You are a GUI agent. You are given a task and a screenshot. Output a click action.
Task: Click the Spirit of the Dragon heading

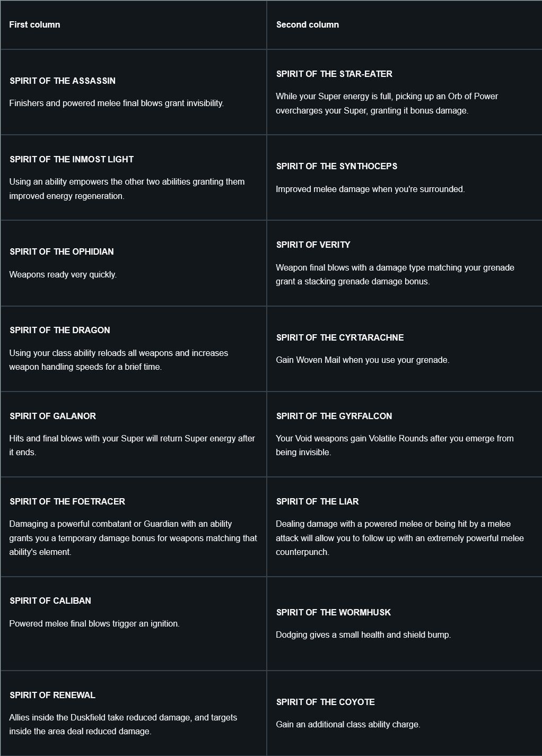point(60,330)
